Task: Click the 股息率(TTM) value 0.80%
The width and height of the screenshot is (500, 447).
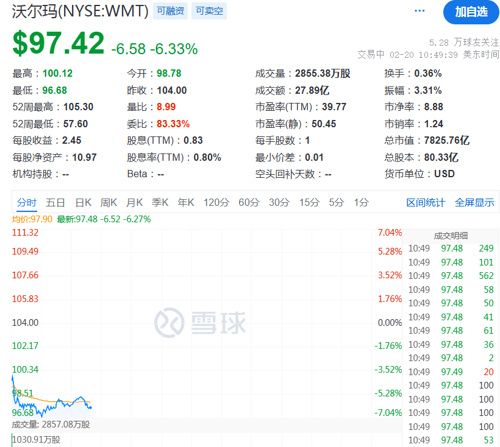Action: (207, 157)
